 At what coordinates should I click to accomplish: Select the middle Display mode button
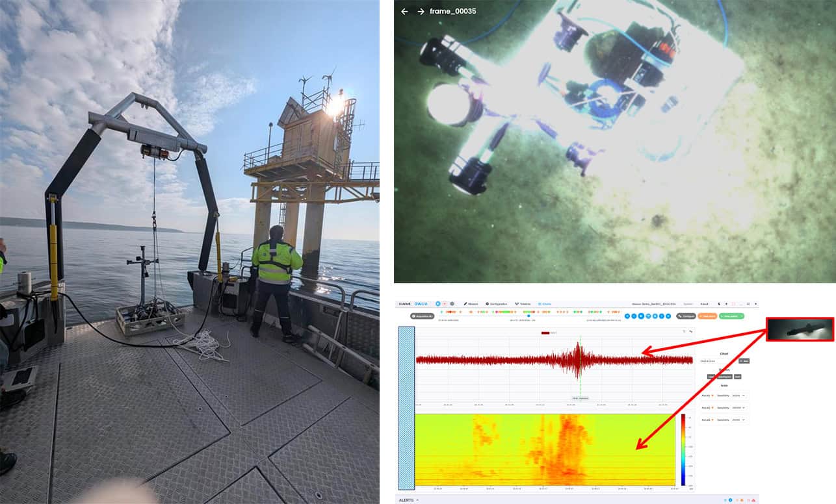pos(724,377)
